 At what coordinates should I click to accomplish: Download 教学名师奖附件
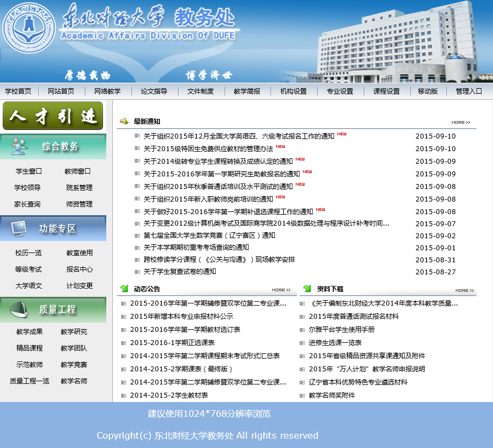332,395
